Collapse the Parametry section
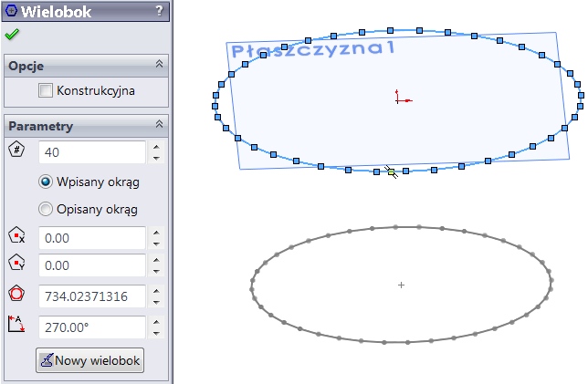Image resolution: width=588 pixels, height=384 pixels. [160, 124]
